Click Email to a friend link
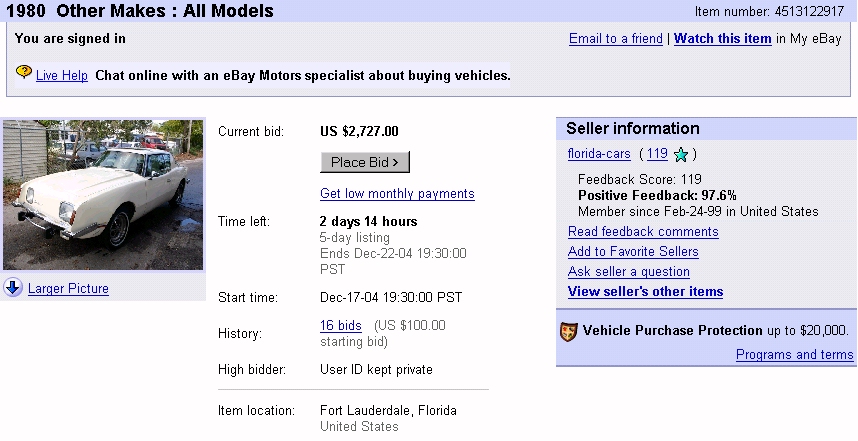Image resolution: width=858 pixels, height=441 pixels. 615,38
